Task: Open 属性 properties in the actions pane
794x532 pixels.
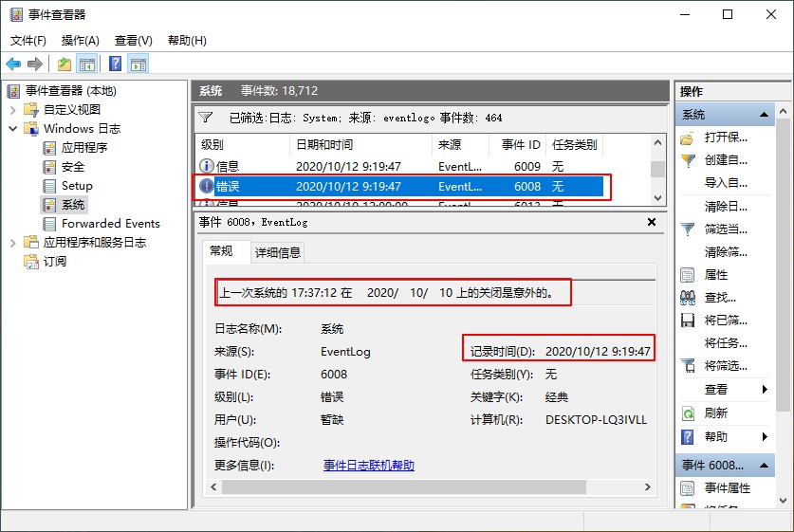Action: pyautogui.click(x=715, y=275)
